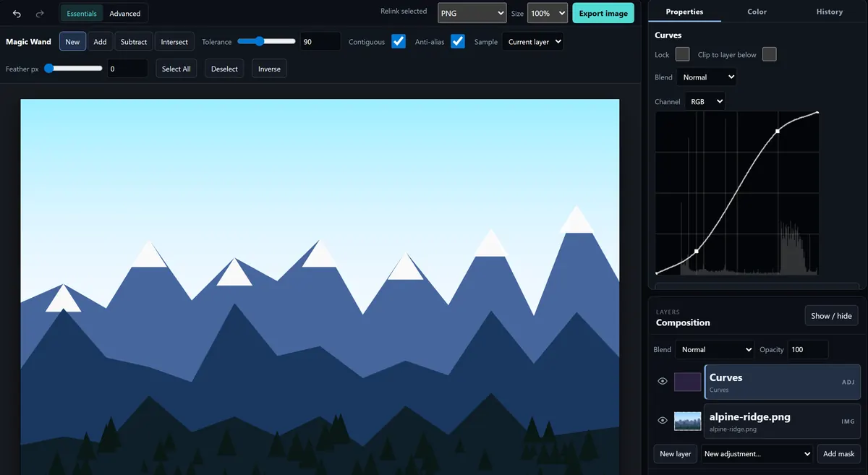Click the Relink selected label
The width and height of the screenshot is (868, 475).
point(404,11)
